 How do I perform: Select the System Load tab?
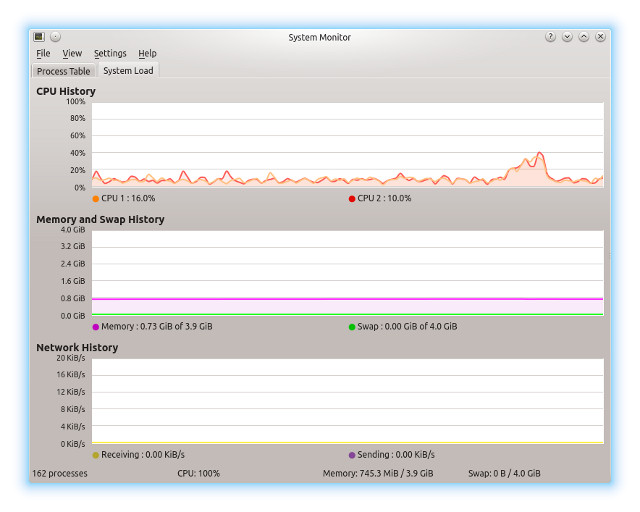click(128, 71)
